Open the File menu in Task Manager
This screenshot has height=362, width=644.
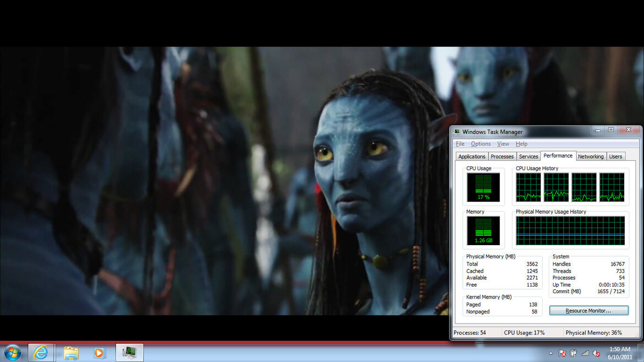(460, 144)
